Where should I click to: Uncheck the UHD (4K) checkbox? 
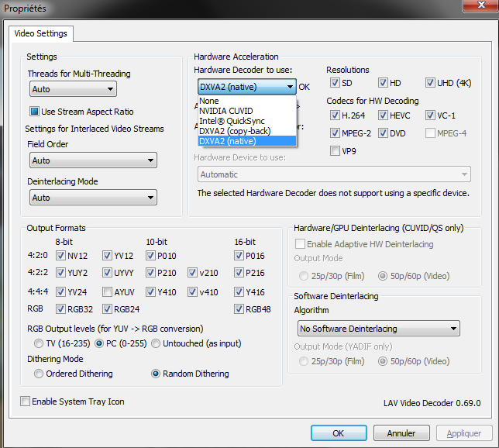tap(430, 83)
